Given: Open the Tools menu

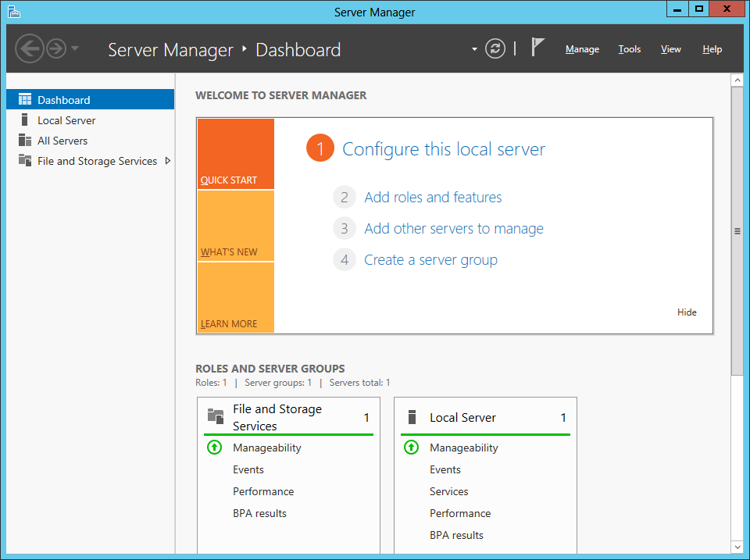Looking at the screenshot, I should coord(629,49).
